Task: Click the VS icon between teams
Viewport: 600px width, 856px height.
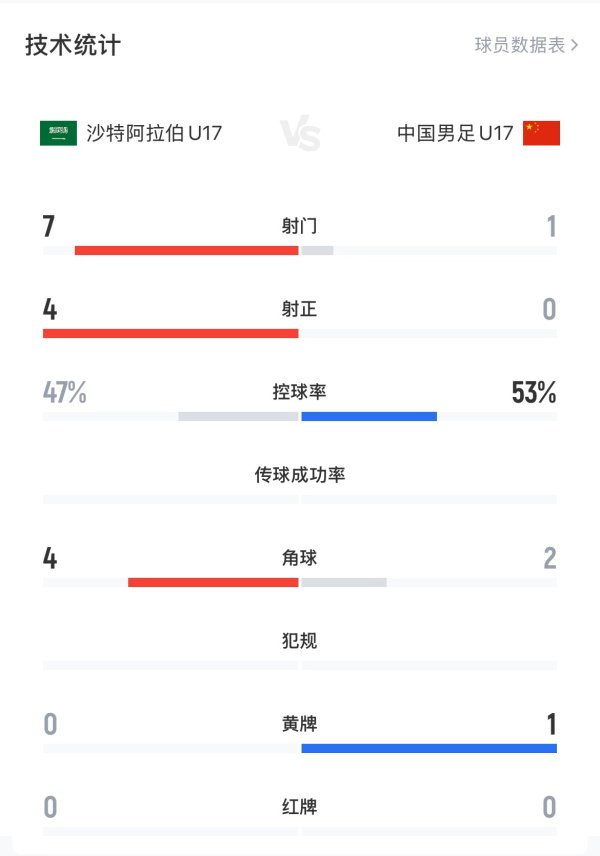Action: [300, 134]
